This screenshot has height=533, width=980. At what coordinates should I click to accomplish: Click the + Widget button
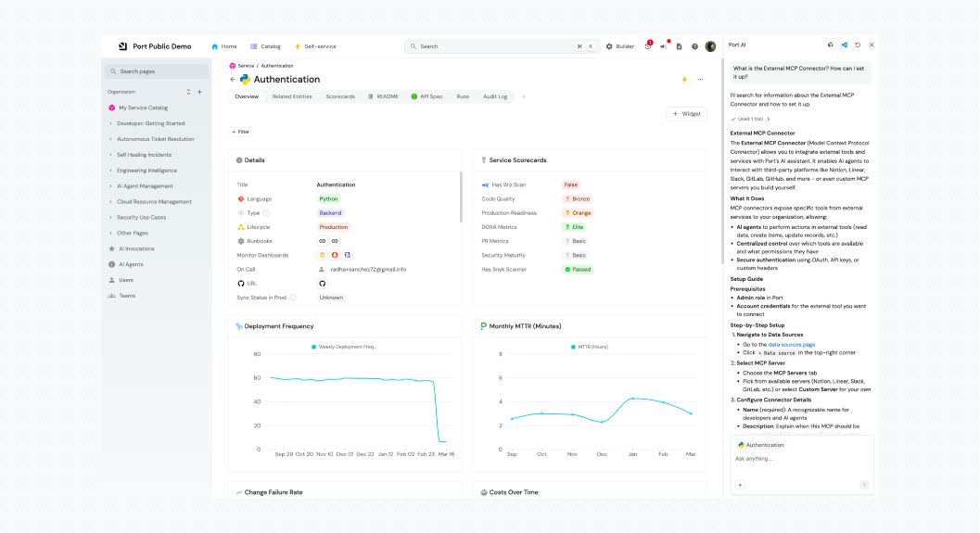[x=686, y=114]
